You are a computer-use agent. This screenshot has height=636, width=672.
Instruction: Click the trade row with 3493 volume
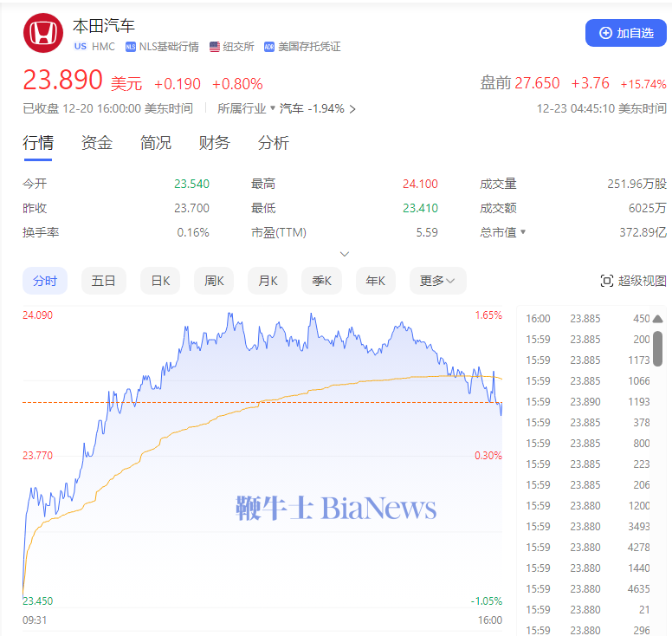pyautogui.click(x=588, y=527)
